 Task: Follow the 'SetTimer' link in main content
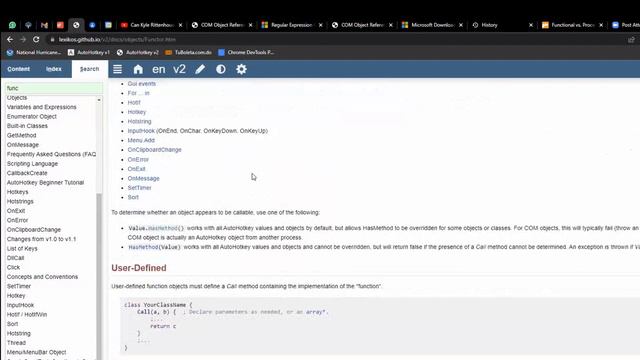(140, 188)
